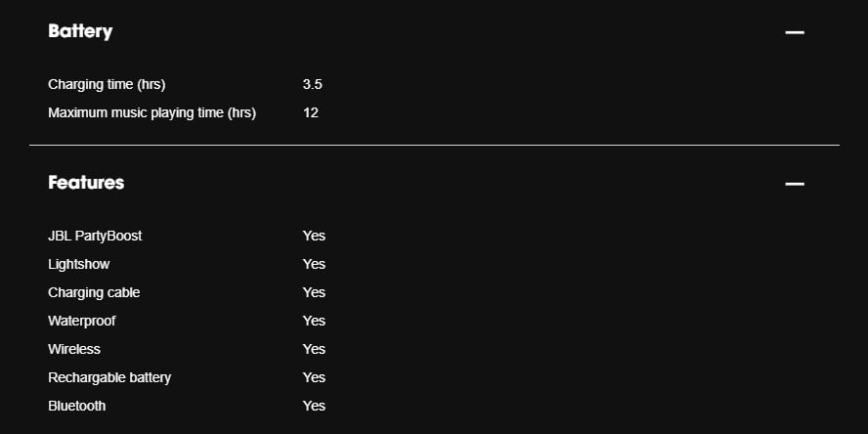Screen dimensions: 868x434
Task: Click the Charging time (hrs) label
Action: coord(107,85)
